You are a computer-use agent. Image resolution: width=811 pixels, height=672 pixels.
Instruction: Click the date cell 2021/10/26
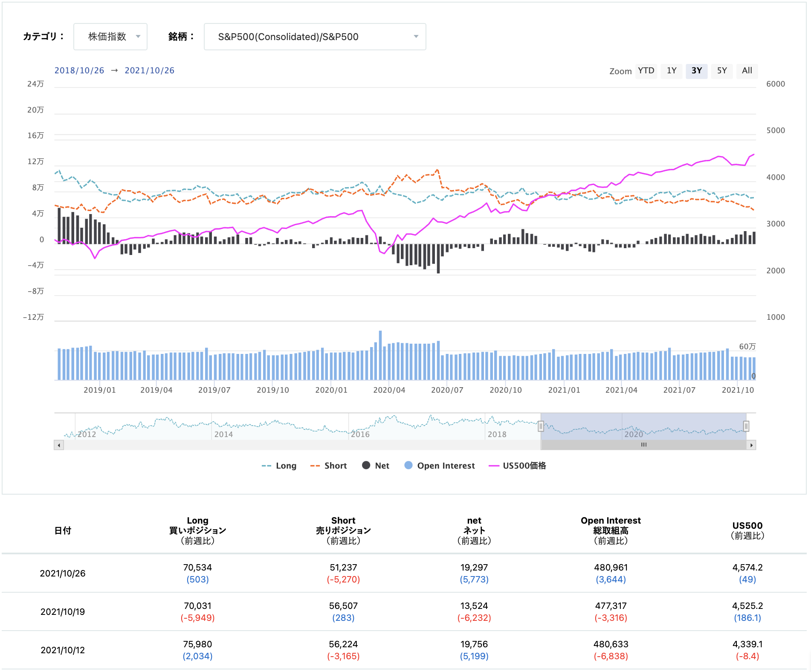(63, 574)
